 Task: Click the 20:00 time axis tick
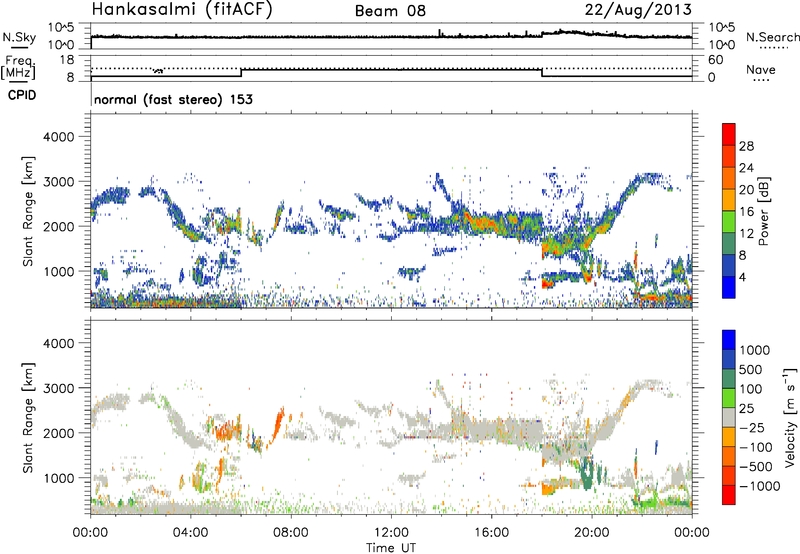pyautogui.click(x=592, y=533)
